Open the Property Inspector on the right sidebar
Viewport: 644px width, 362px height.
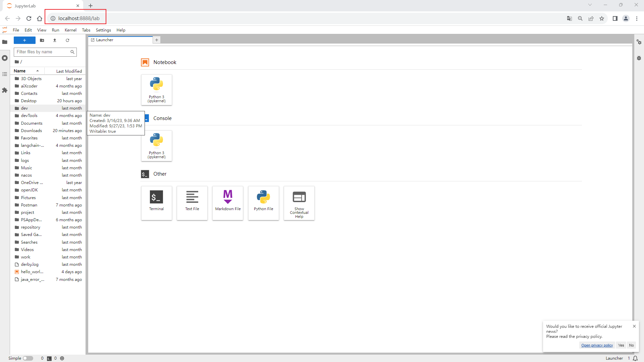click(x=639, y=42)
